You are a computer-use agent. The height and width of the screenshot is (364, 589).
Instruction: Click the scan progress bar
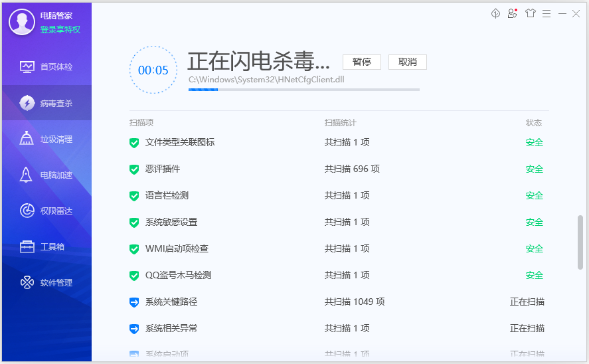tap(303, 89)
